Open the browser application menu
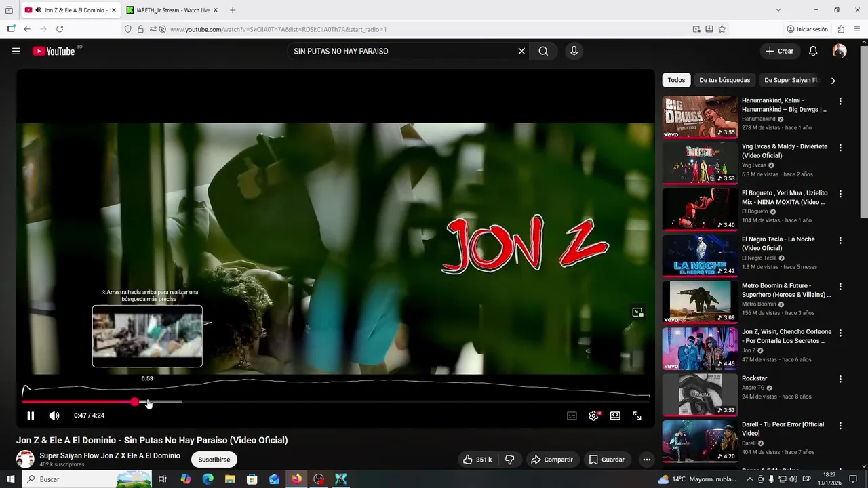The image size is (868, 488). click(x=857, y=29)
